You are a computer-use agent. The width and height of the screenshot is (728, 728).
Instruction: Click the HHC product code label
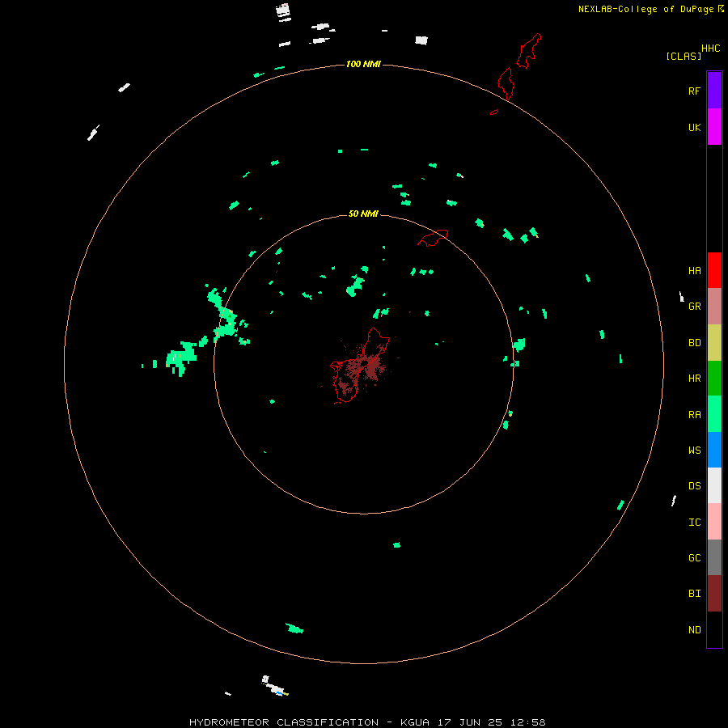711,49
